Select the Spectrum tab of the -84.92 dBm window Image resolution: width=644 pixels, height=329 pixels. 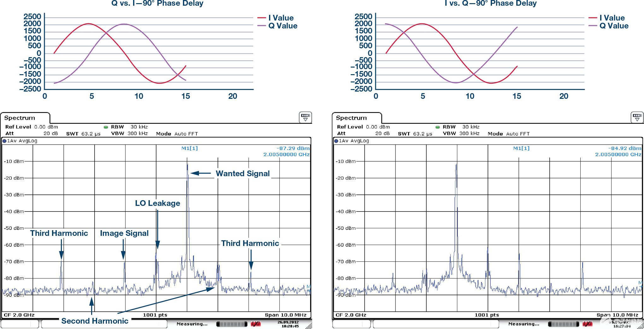(357, 118)
